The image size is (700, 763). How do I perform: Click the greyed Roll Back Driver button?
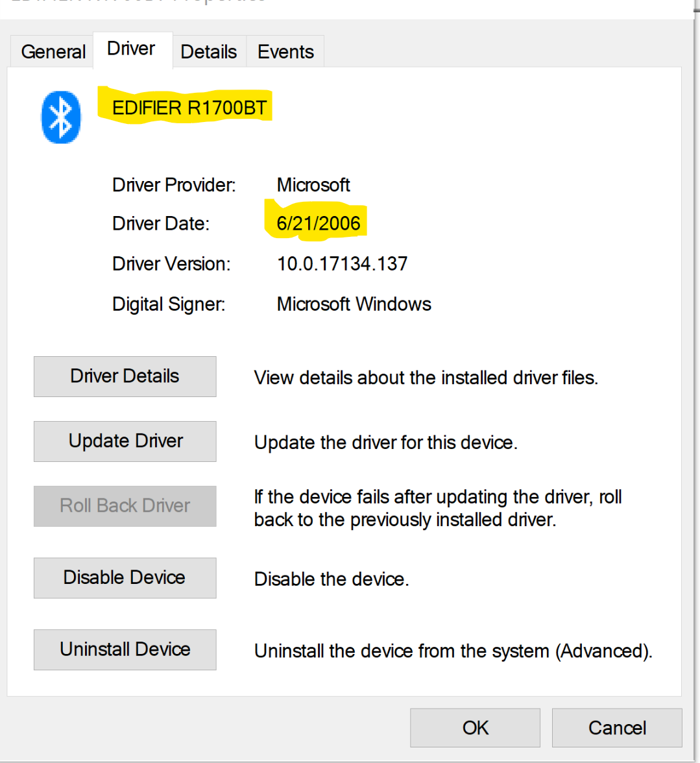pos(125,506)
